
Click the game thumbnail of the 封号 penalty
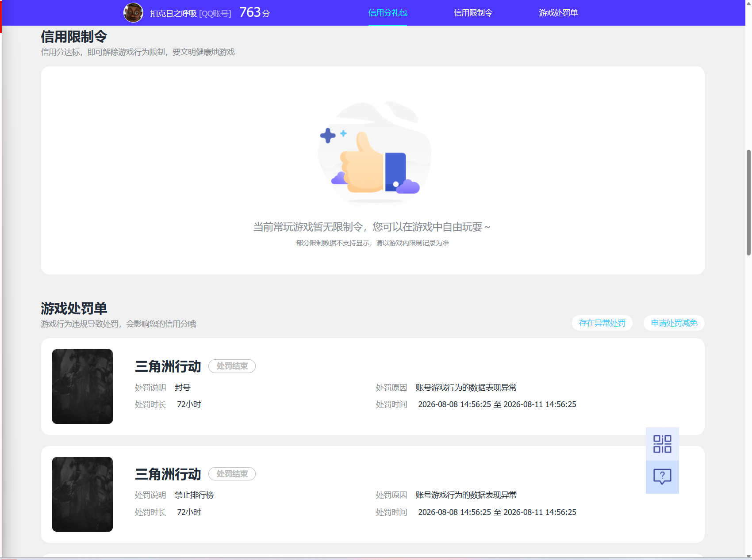point(82,386)
